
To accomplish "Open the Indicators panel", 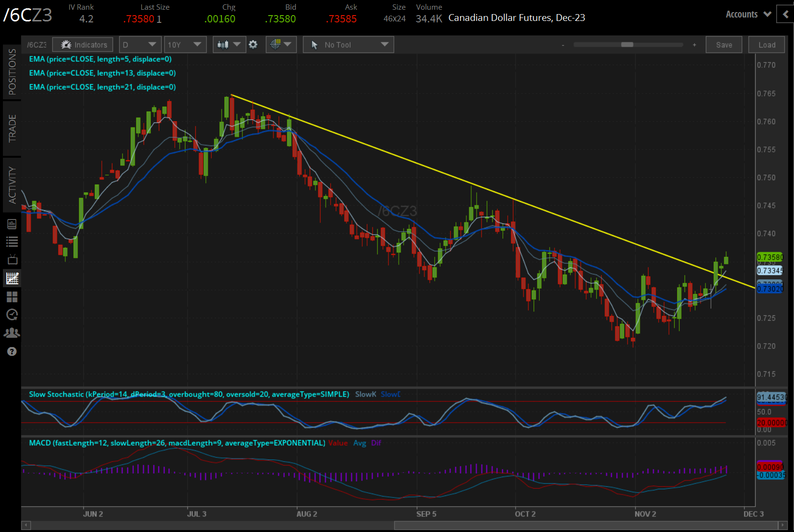I will [83, 45].
